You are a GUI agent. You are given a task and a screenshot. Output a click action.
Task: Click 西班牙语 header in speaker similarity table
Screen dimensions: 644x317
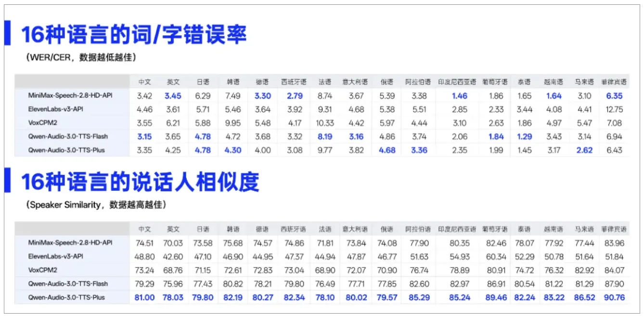pyautogui.click(x=294, y=229)
